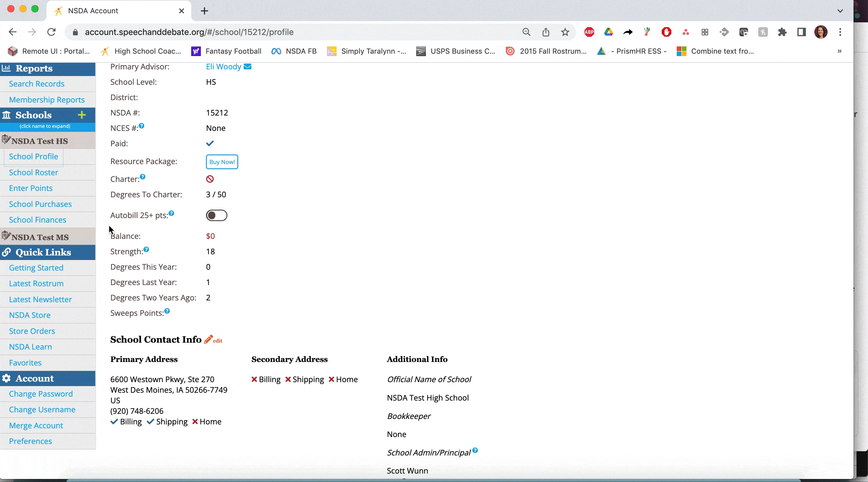The width and height of the screenshot is (868, 482).
Task: Click the School Admin/Principal help icon
Action: click(x=475, y=450)
